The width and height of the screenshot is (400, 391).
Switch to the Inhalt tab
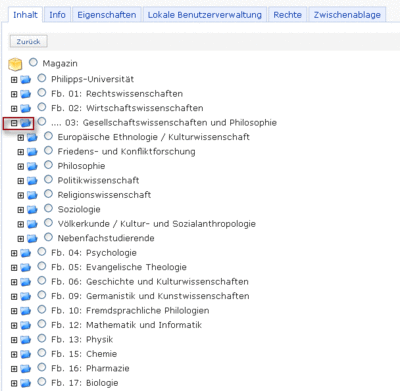click(x=25, y=15)
